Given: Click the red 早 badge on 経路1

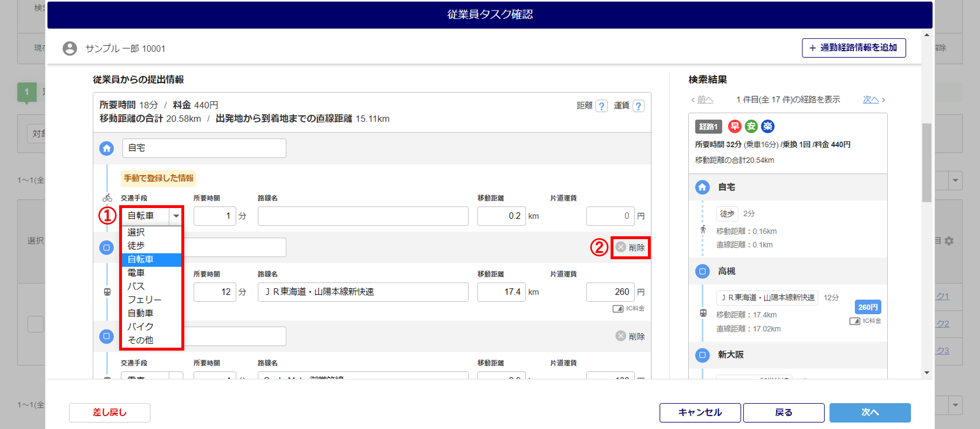Looking at the screenshot, I should 735,126.
